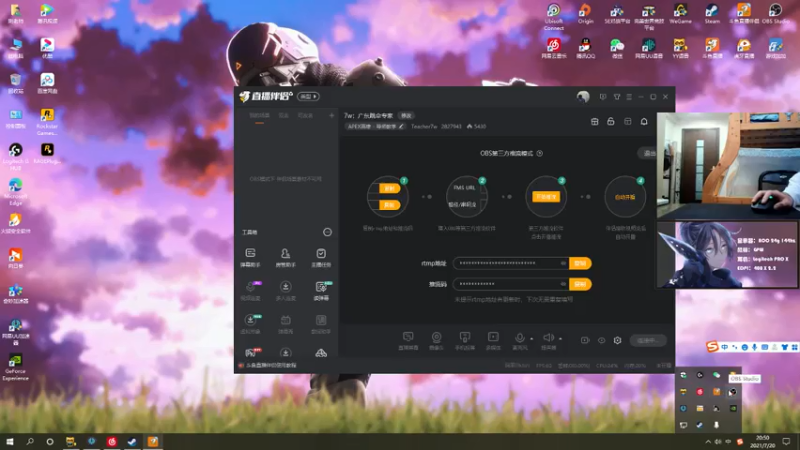Open the 斗鱼直播伴侣使用教程 tutorial link
800x450 pixels.
pyautogui.click(x=271, y=365)
